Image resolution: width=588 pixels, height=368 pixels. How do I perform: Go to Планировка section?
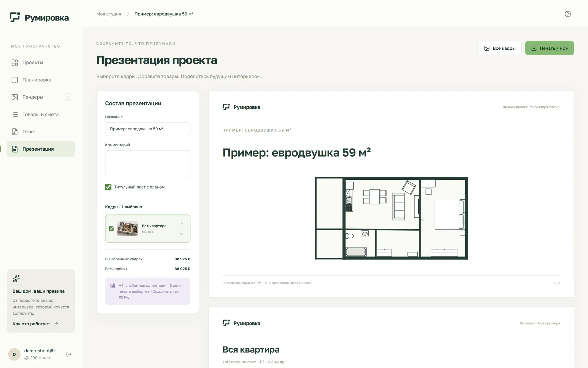click(x=41, y=80)
